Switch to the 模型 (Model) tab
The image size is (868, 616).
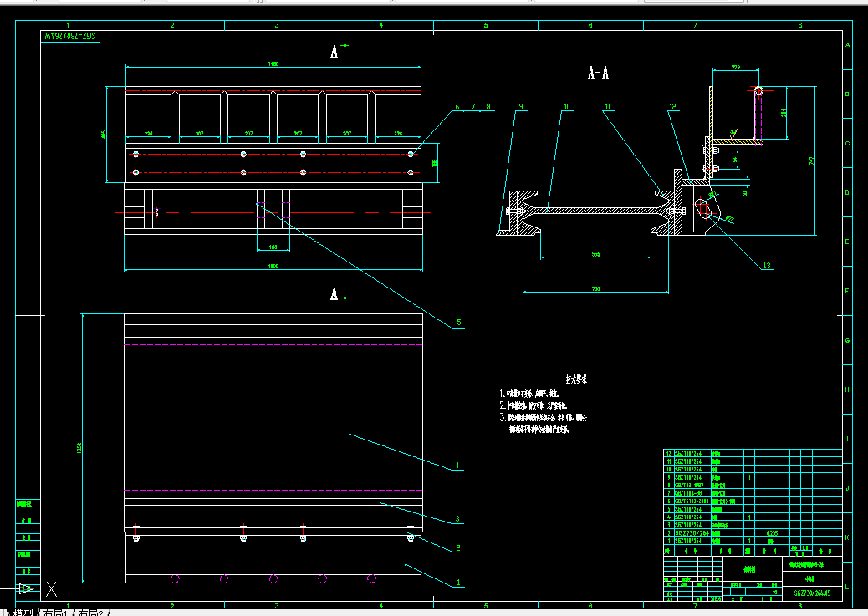click(x=23, y=613)
